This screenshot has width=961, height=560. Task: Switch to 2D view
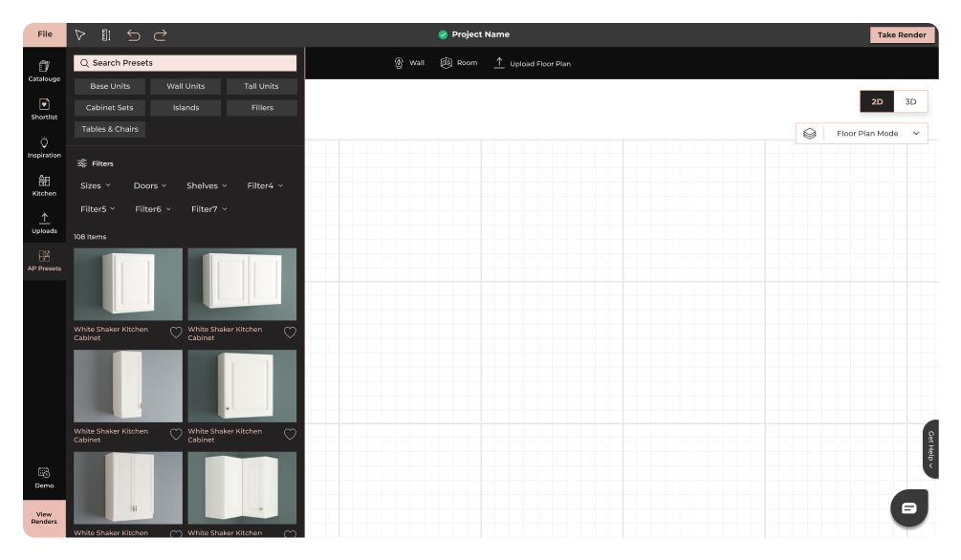pyautogui.click(x=877, y=101)
